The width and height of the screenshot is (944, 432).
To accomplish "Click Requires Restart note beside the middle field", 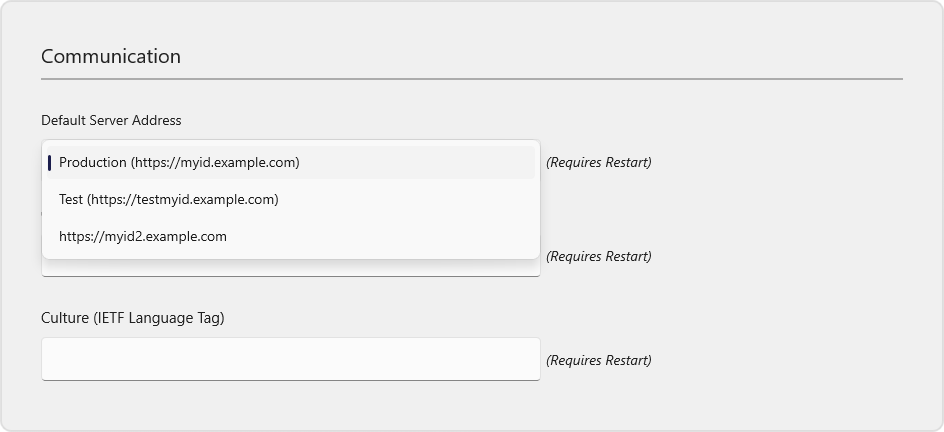I will pos(598,256).
